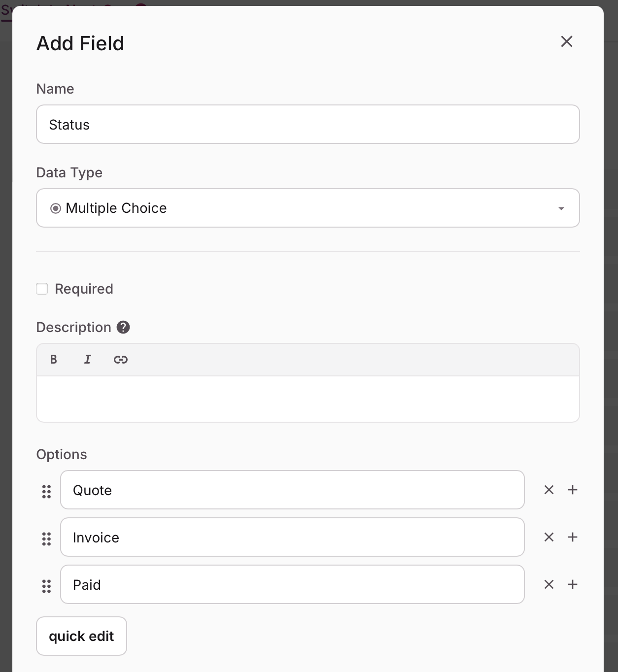Open the Description help tooltip icon

[123, 327]
